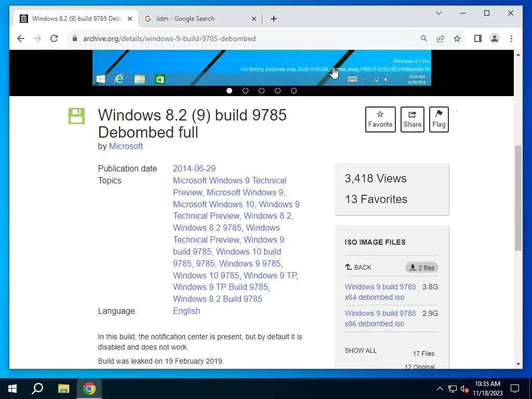Open the Microsoft creator link
The height and width of the screenshot is (399, 532).
pos(126,146)
